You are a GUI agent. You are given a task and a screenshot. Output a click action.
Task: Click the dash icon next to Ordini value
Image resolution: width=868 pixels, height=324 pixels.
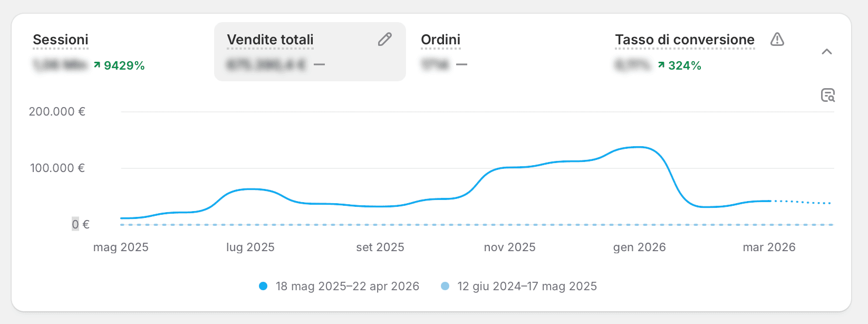tap(462, 65)
